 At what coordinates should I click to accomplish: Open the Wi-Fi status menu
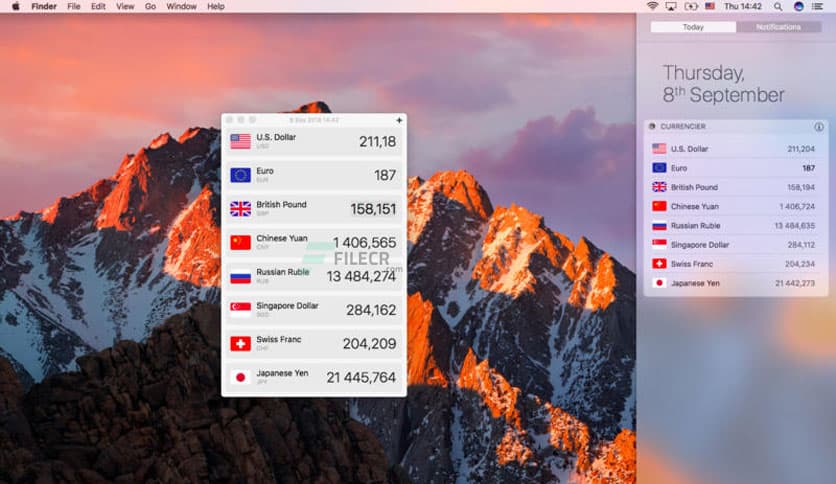pos(652,6)
